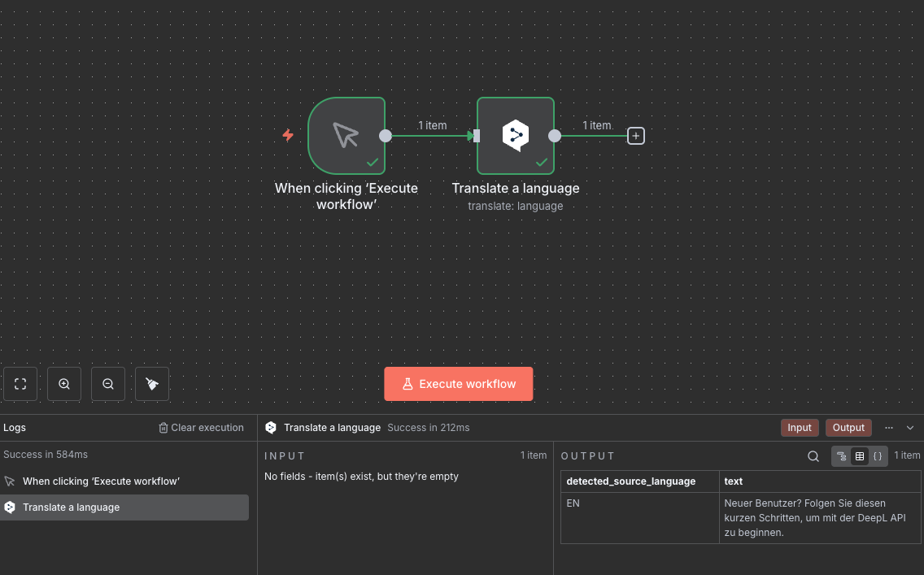Toggle the Output panel button
Screen dimensions: 924x575
click(x=848, y=428)
